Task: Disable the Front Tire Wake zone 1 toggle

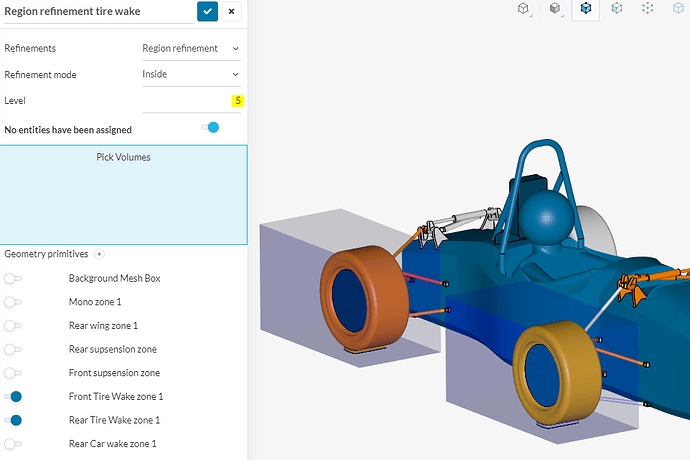Action: coord(14,397)
